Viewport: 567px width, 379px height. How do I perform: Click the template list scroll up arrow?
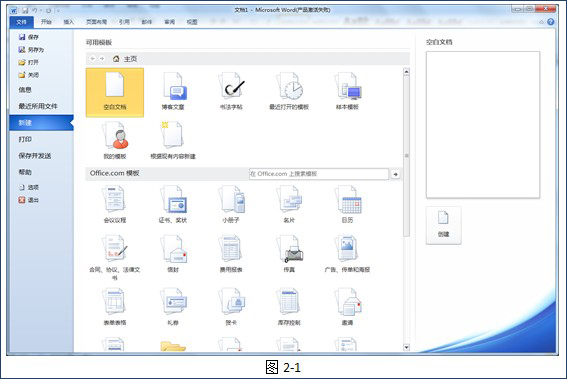tap(406, 72)
